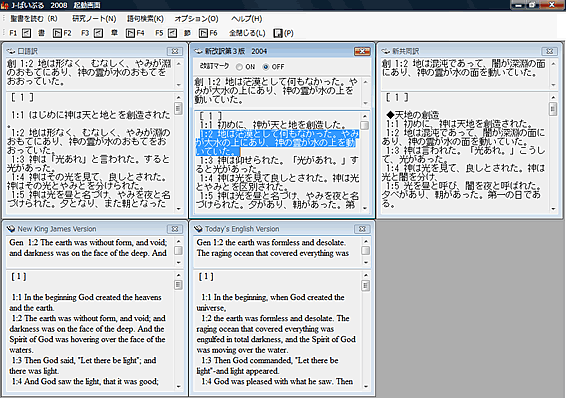
Task: Click the New King James Version panel title
Action: 57,229
